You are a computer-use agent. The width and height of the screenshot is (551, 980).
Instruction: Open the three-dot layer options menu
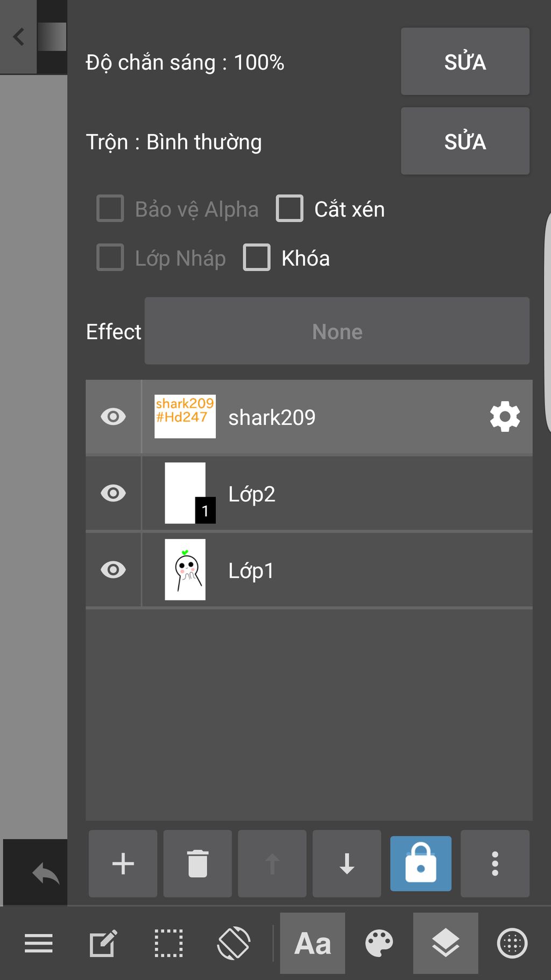(495, 864)
